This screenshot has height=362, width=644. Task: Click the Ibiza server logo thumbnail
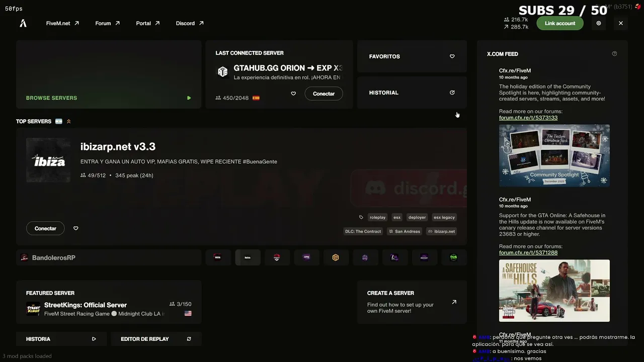pyautogui.click(x=48, y=160)
